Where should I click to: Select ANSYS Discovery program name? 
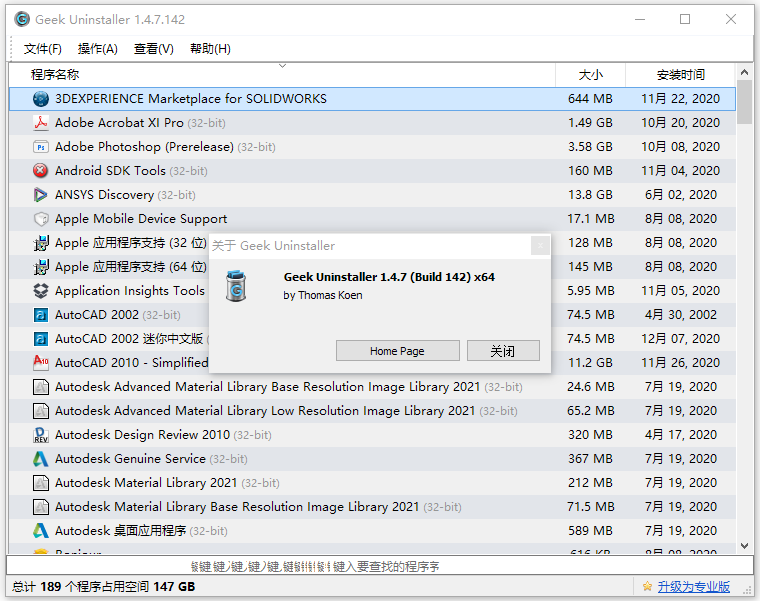[104, 195]
